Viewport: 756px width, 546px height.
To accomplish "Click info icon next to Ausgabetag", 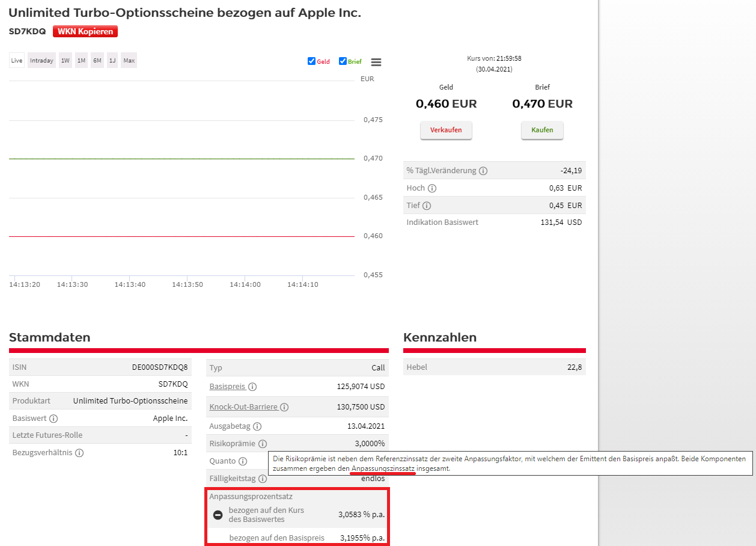I will [257, 426].
